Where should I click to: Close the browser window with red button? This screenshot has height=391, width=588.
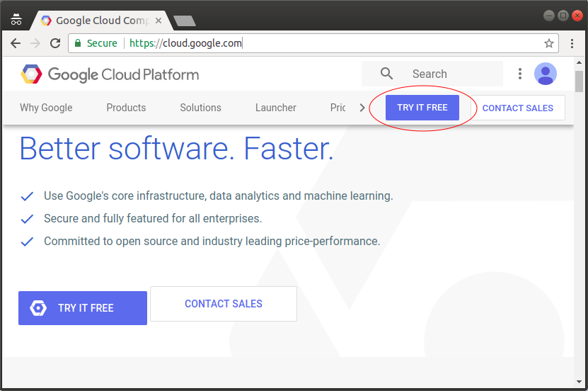(x=577, y=16)
